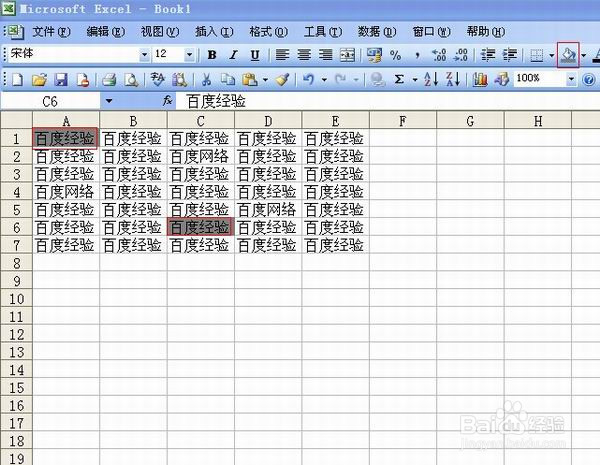
Task: Open Excel Help question icon
Action: click(x=589, y=80)
